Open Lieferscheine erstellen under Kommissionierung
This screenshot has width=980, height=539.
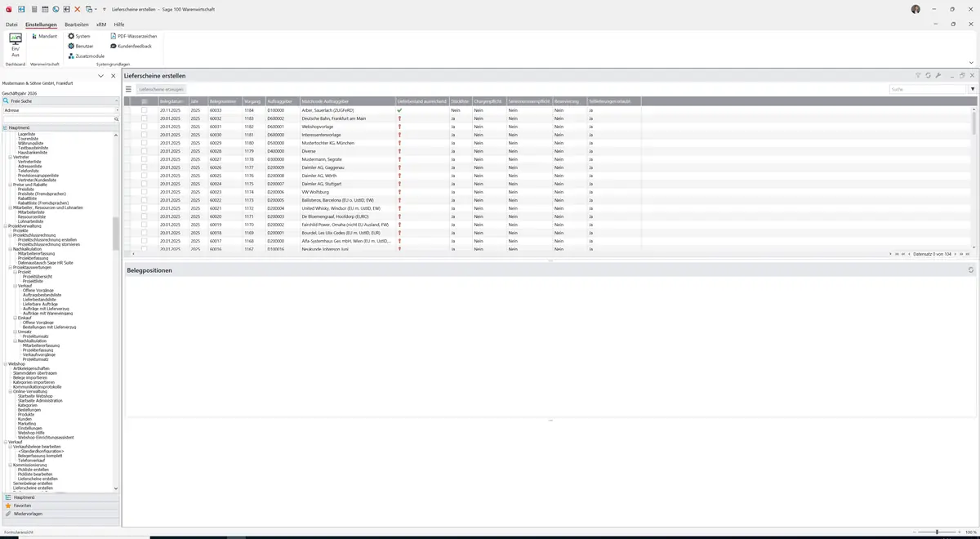(38, 479)
